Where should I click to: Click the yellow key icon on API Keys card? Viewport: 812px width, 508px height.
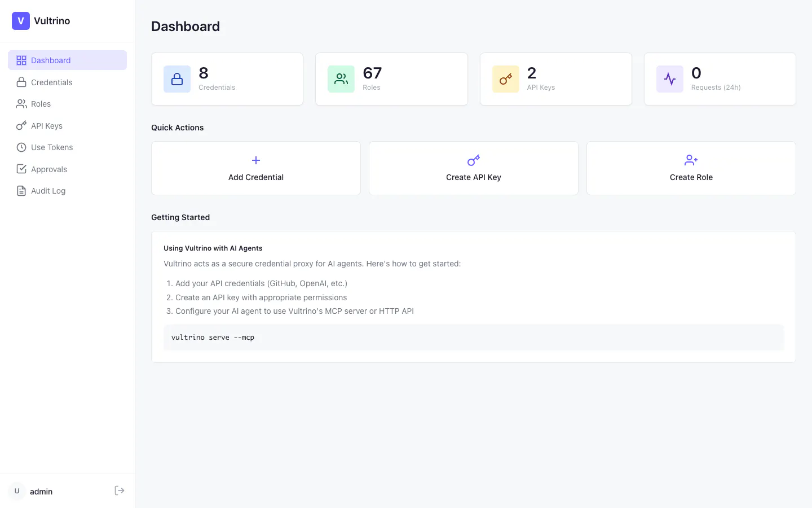[x=506, y=79]
